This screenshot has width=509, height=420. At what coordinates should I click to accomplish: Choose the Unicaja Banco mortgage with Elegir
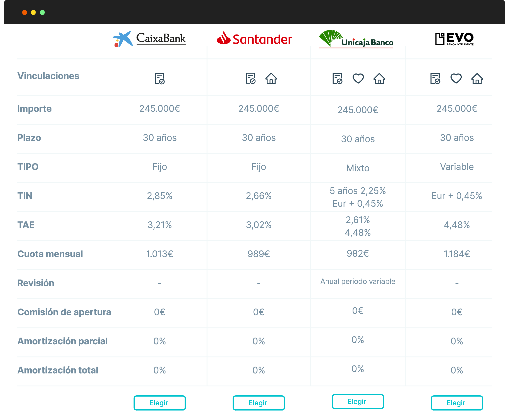pos(358,401)
